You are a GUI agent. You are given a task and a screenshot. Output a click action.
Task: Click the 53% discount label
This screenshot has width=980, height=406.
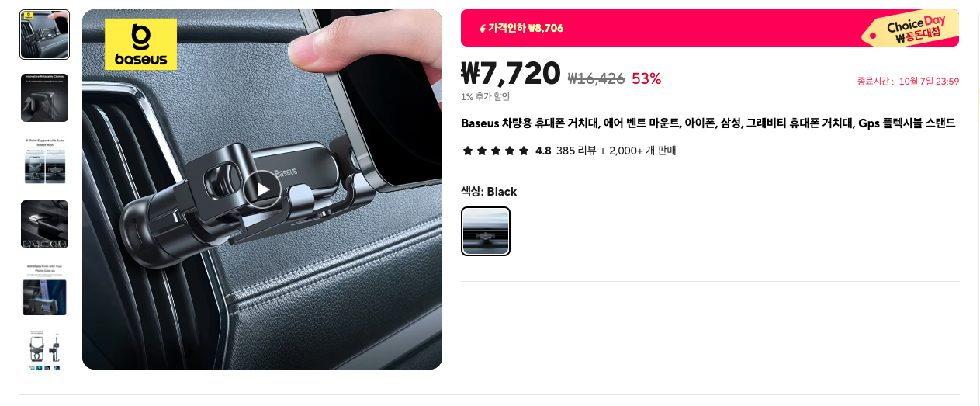[x=646, y=78]
